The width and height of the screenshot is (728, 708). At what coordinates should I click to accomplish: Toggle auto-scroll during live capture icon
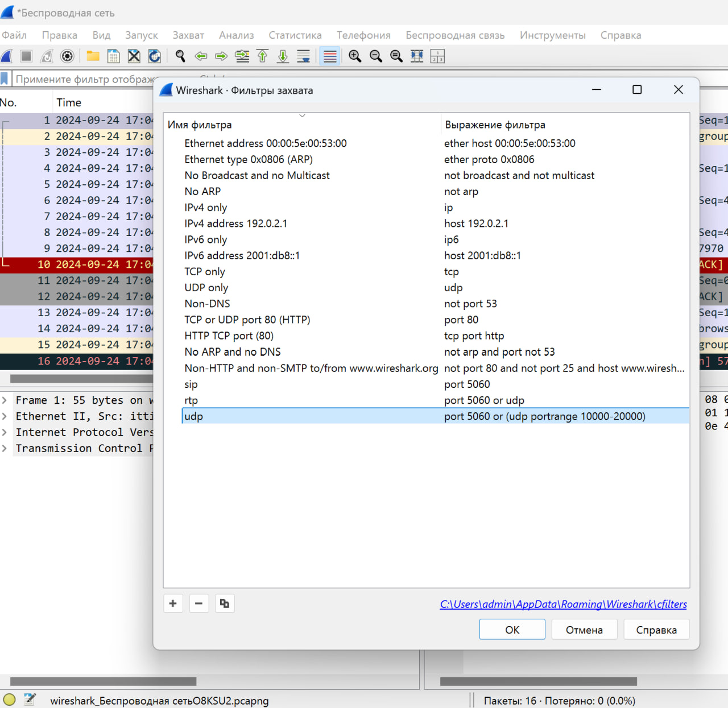coord(303,56)
